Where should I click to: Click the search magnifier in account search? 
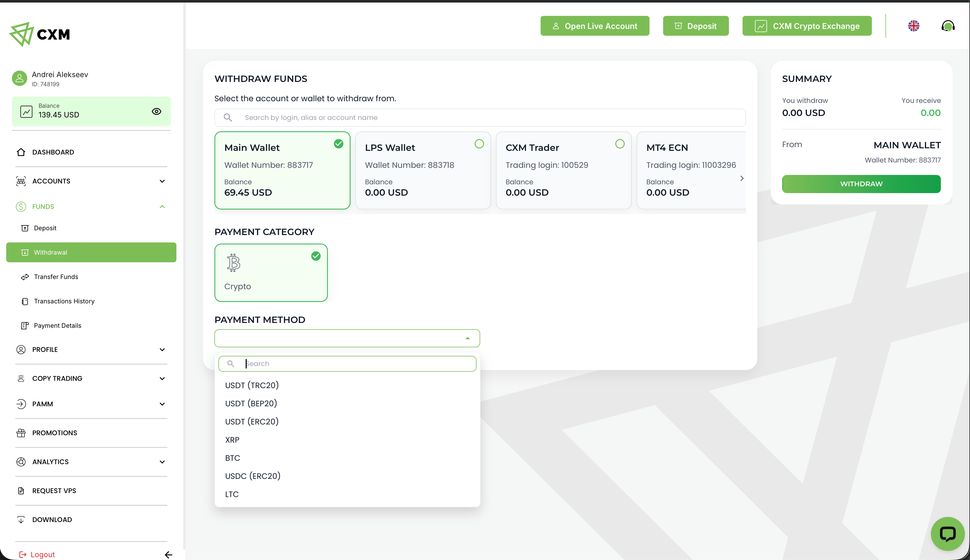(228, 118)
